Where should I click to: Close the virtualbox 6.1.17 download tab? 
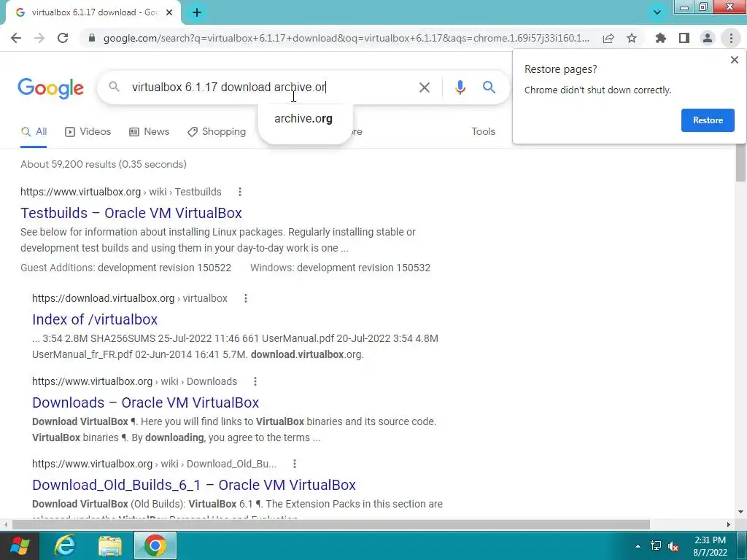169,12
